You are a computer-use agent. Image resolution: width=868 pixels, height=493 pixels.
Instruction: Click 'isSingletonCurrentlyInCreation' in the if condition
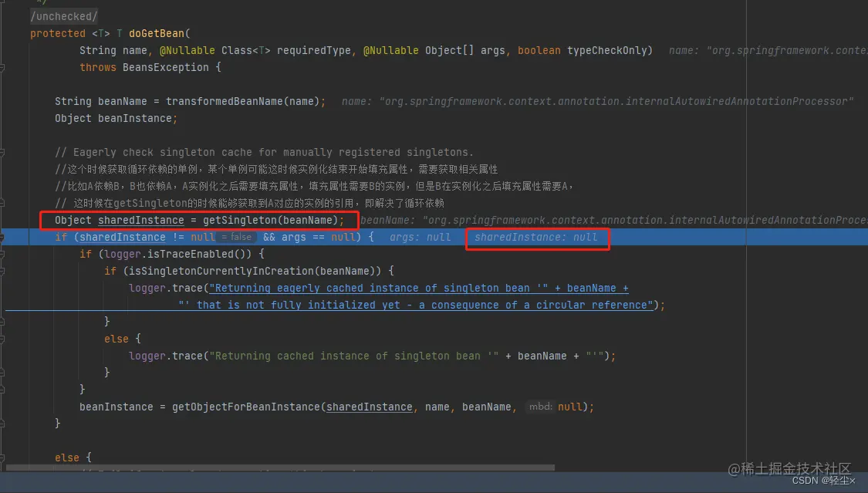point(221,271)
